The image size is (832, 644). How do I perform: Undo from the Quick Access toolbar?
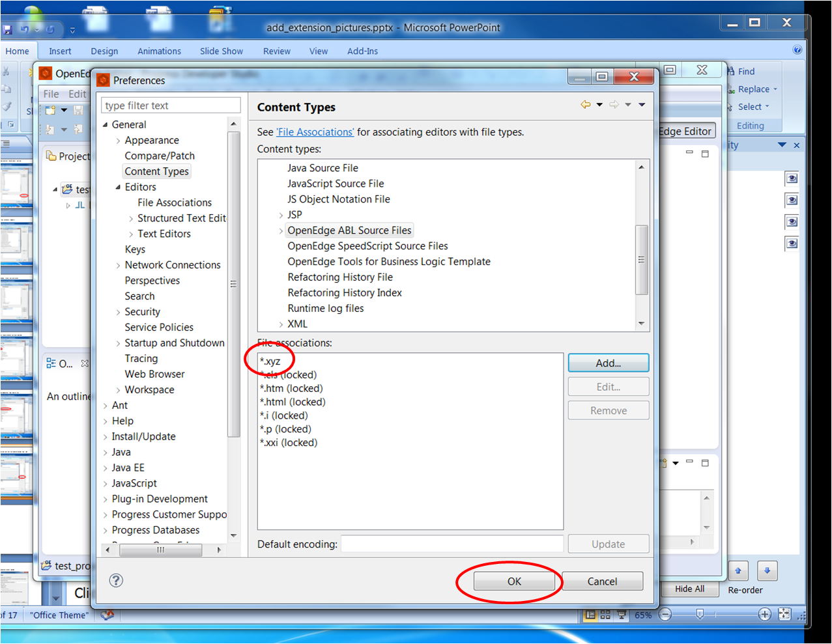[24, 29]
